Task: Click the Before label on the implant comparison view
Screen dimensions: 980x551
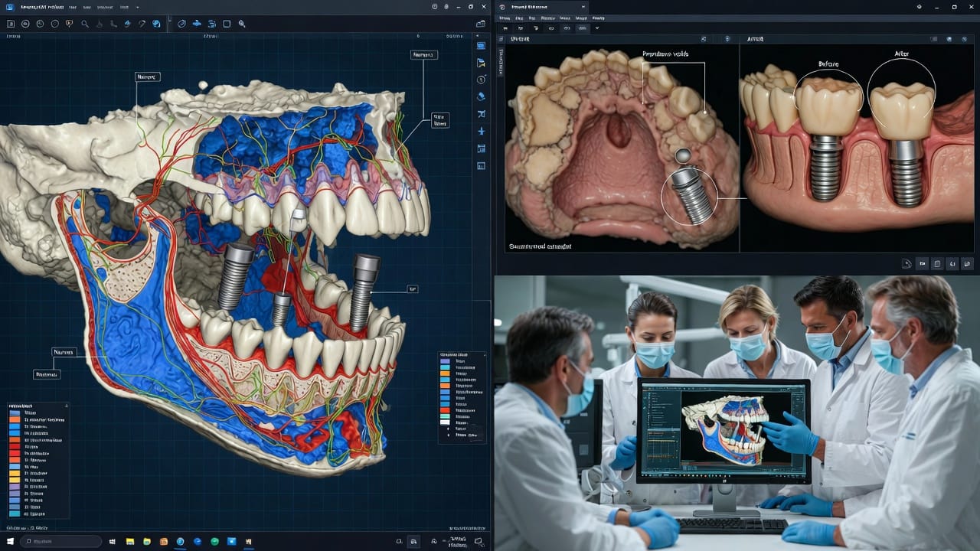Action: [828, 66]
